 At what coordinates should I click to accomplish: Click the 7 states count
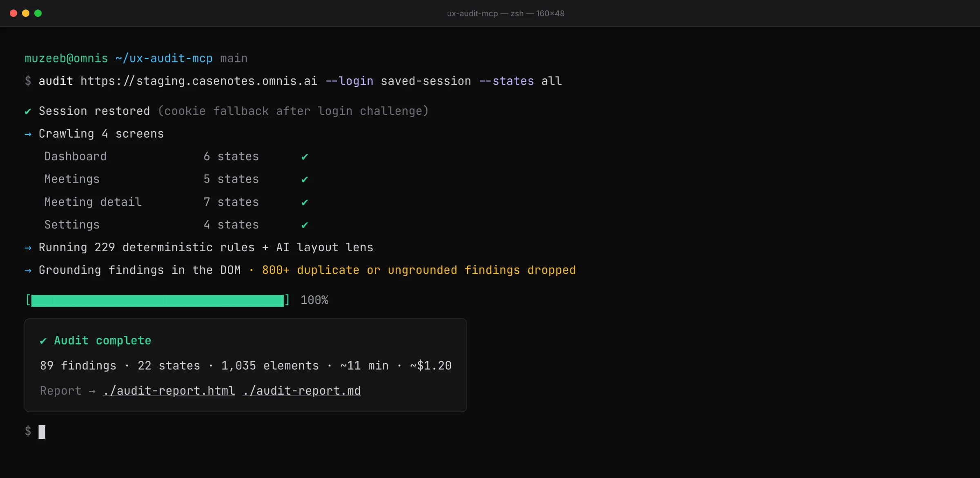click(x=231, y=202)
